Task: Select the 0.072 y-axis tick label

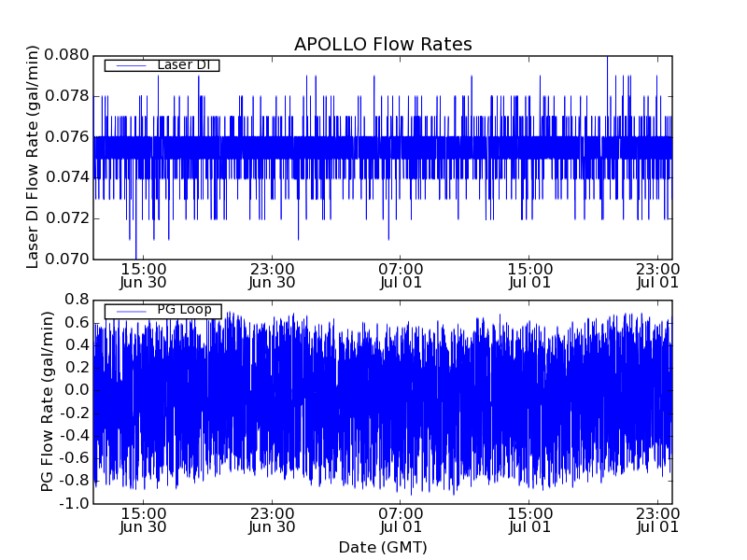Action: 66,218
